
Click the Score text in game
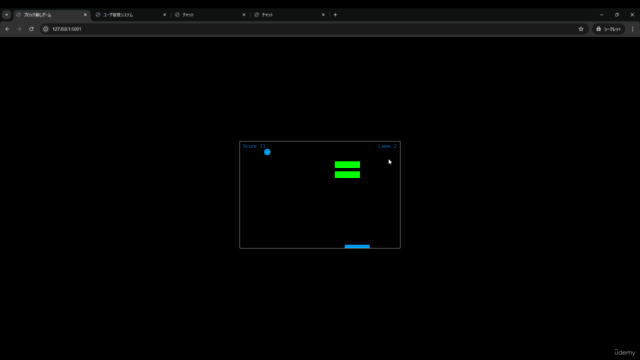pos(254,146)
